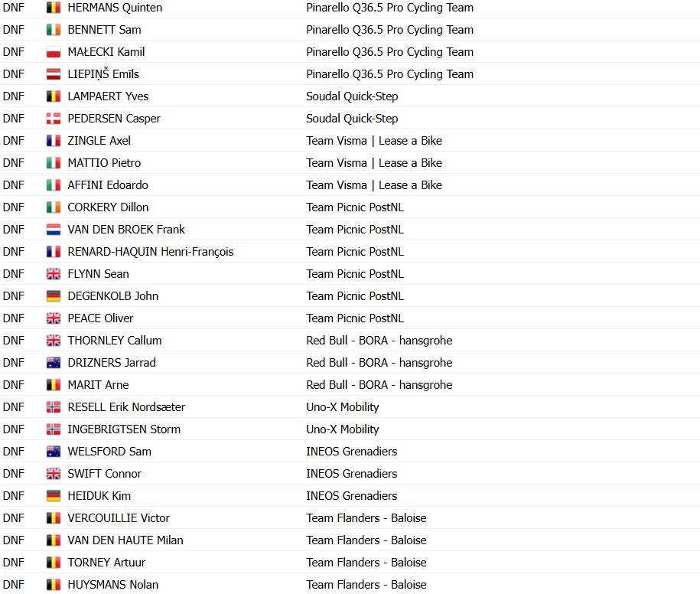Click Red Bull BORA team in THORNLEY row

pos(379,341)
